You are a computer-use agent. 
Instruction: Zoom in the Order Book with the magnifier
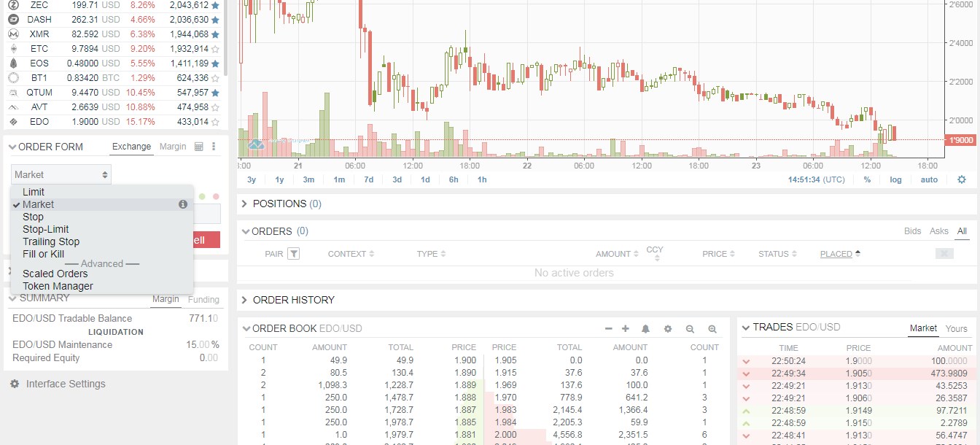pos(712,329)
